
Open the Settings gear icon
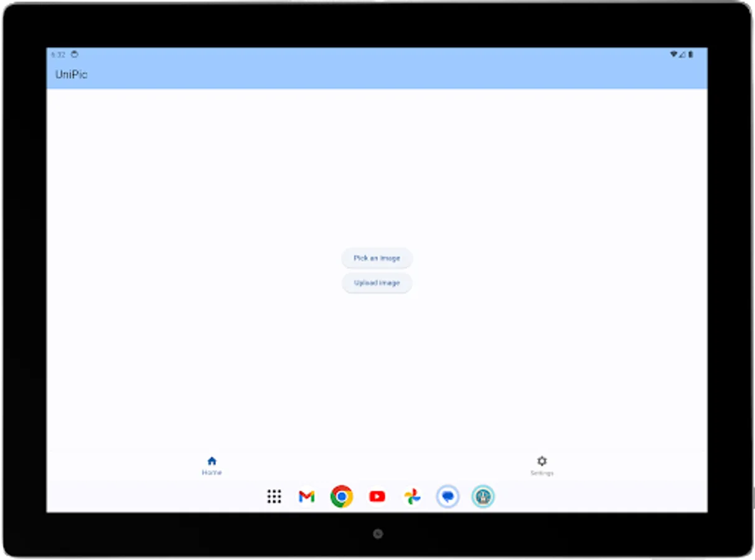tap(542, 460)
